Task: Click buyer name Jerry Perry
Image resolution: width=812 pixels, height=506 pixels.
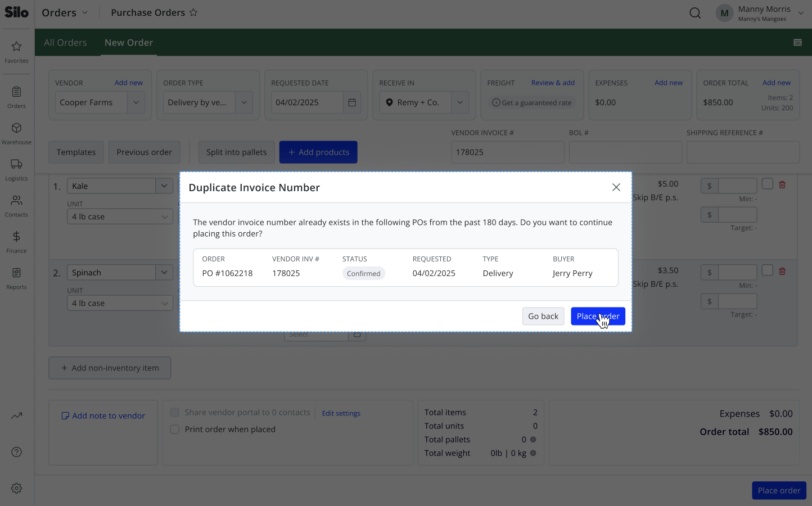Action: pyautogui.click(x=572, y=273)
